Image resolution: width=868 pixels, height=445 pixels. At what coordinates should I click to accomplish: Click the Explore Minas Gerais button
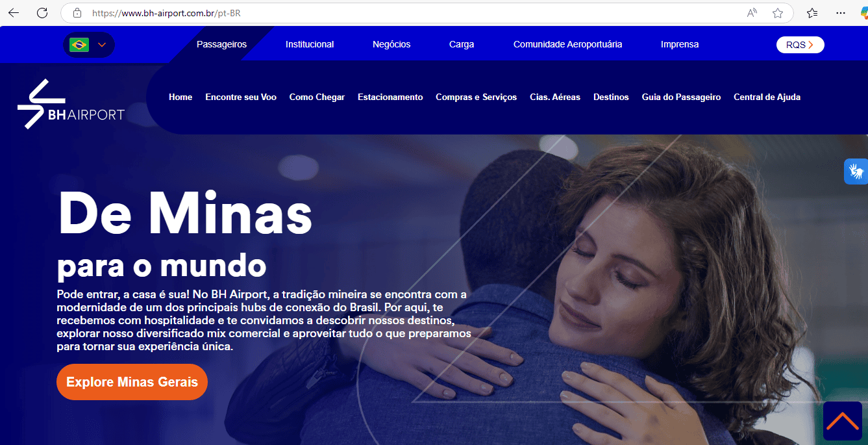(132, 382)
